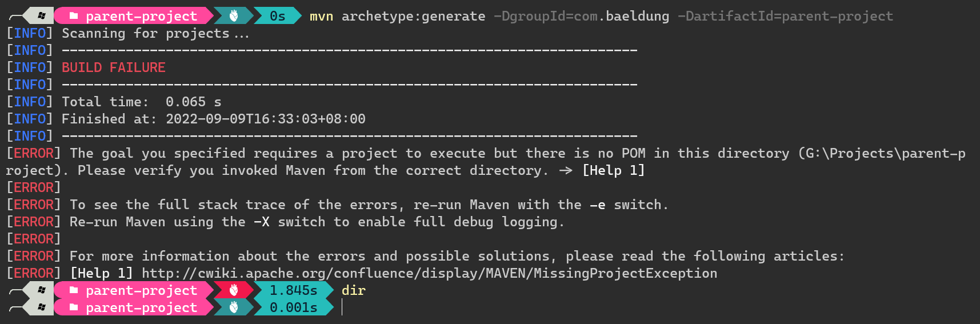
Task: Click the [Help 1] reference after the arrow
Action: tap(613, 170)
